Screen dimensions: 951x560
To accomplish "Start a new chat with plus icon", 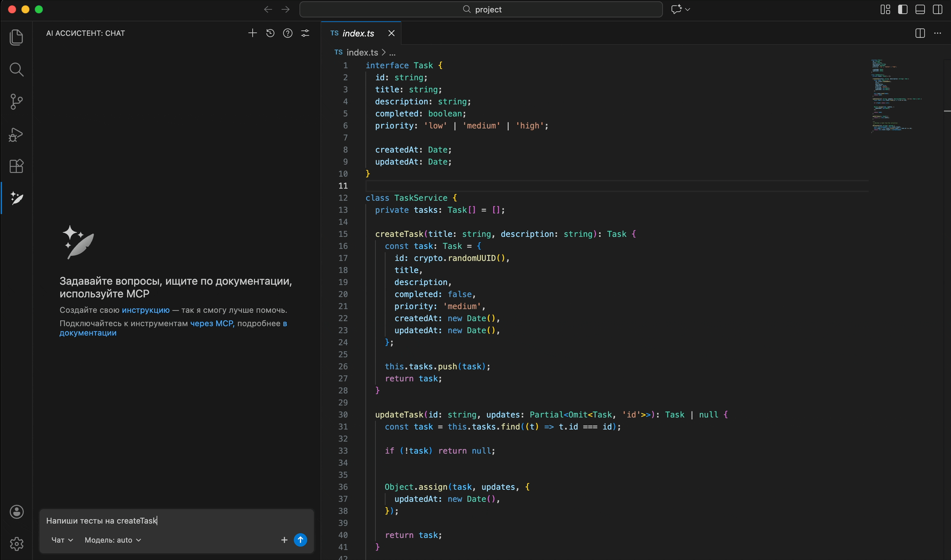I will tap(252, 33).
